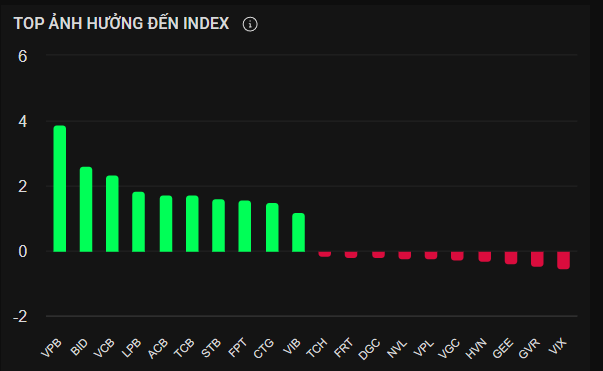Click the red VPL bar
The width and height of the screenshot is (603, 371).
tap(431, 255)
